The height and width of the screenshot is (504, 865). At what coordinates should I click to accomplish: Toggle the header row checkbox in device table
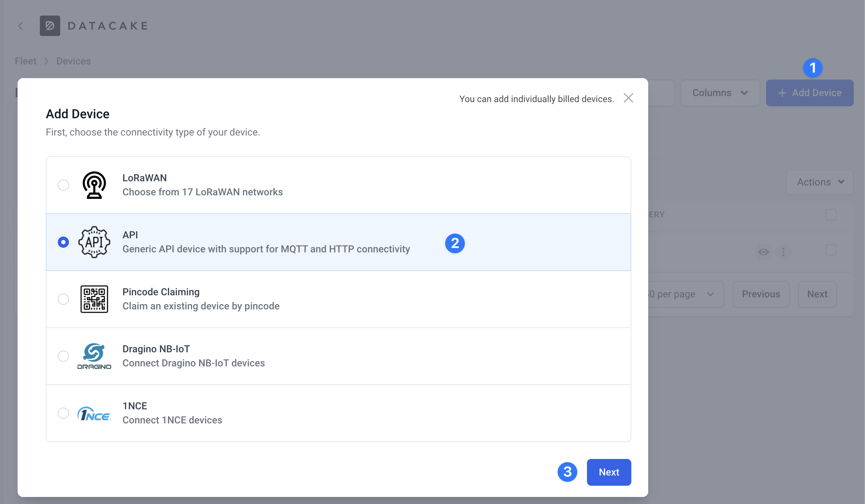[831, 215]
